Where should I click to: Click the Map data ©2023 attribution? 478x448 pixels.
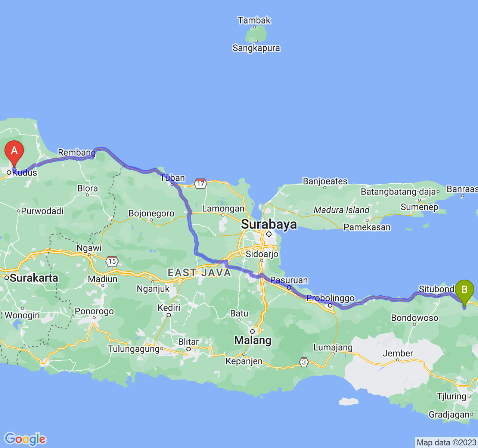446,443
